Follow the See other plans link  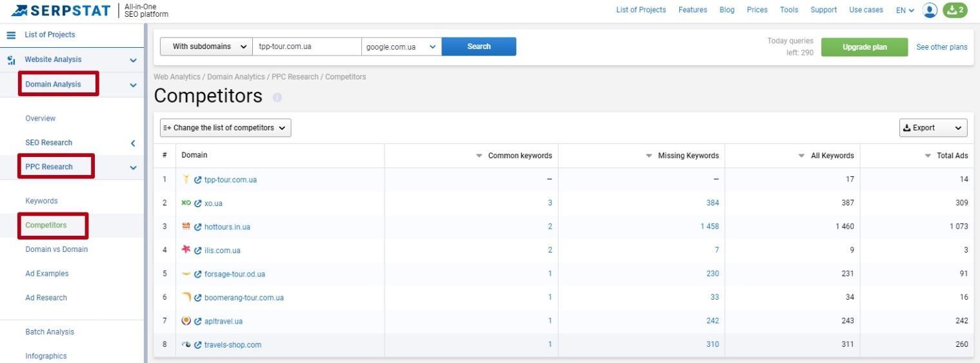[941, 47]
